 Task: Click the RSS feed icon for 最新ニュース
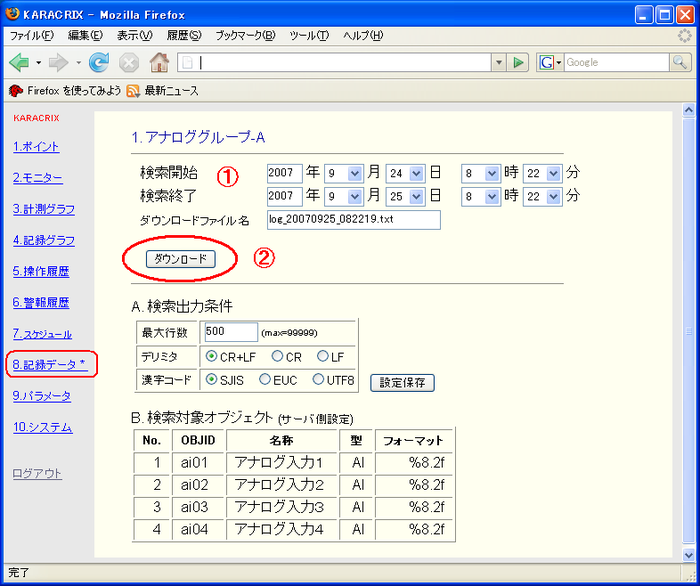133,91
